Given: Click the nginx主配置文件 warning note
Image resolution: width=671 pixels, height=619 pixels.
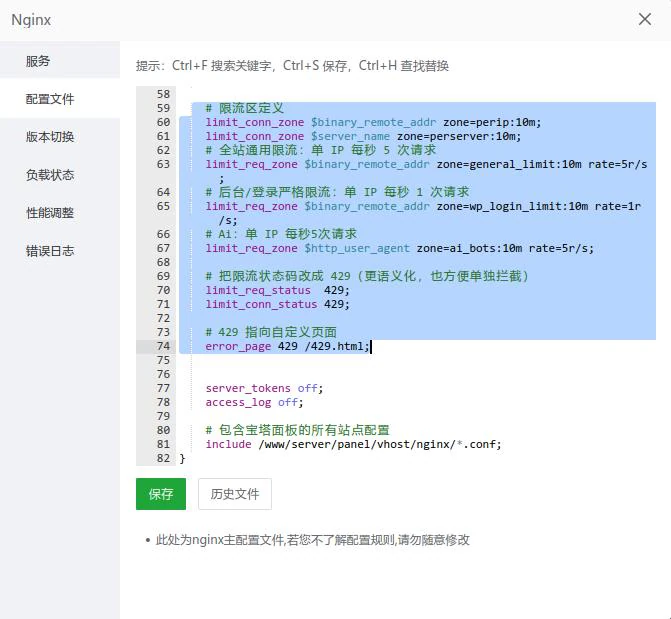Looking at the screenshot, I should click(312, 540).
